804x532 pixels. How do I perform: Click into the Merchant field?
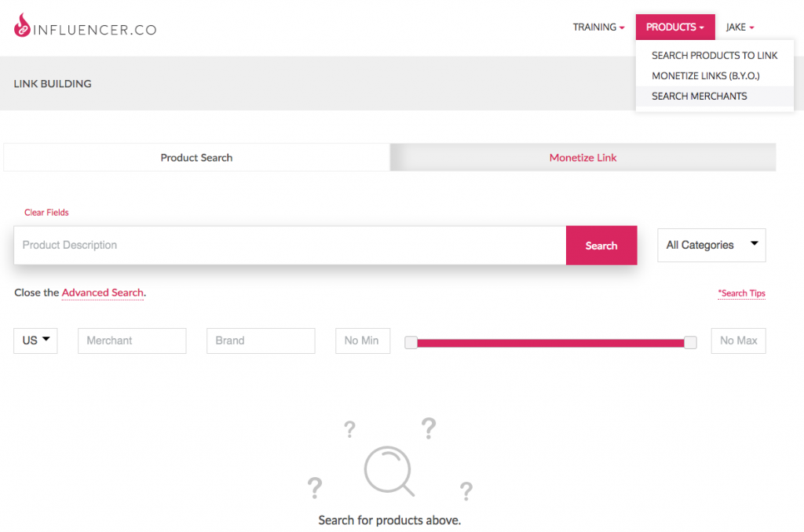(132, 341)
